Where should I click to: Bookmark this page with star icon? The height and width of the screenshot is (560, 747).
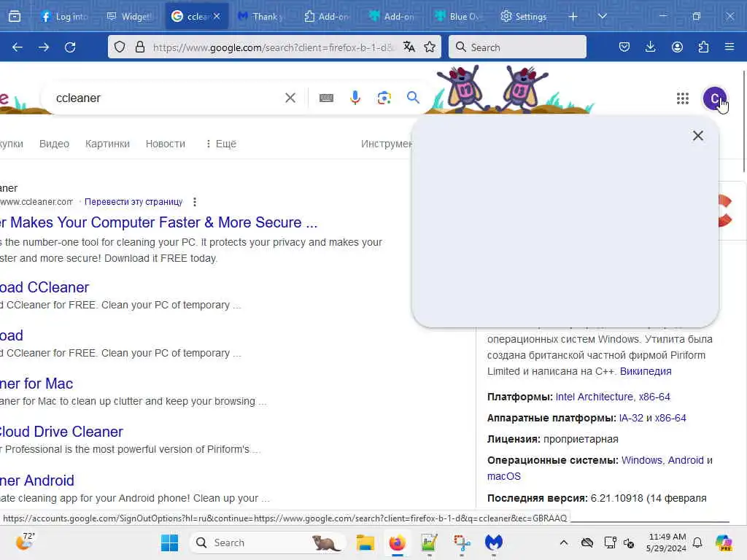tap(430, 47)
